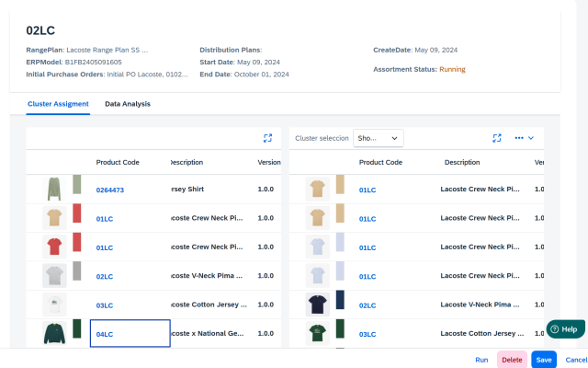The image size is (588, 368).
Task: Click navy color swatch in right table
Action: point(340,305)
